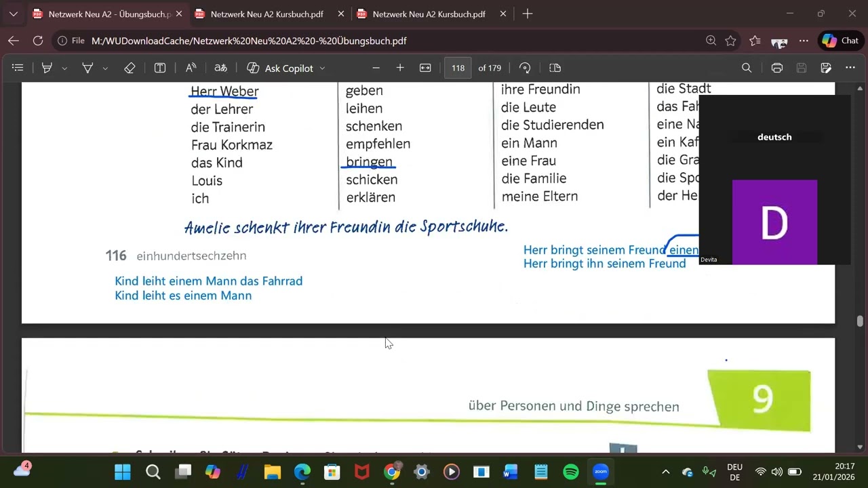Show hidden system tray icons
Screen dimensions: 868x488
click(x=666, y=472)
